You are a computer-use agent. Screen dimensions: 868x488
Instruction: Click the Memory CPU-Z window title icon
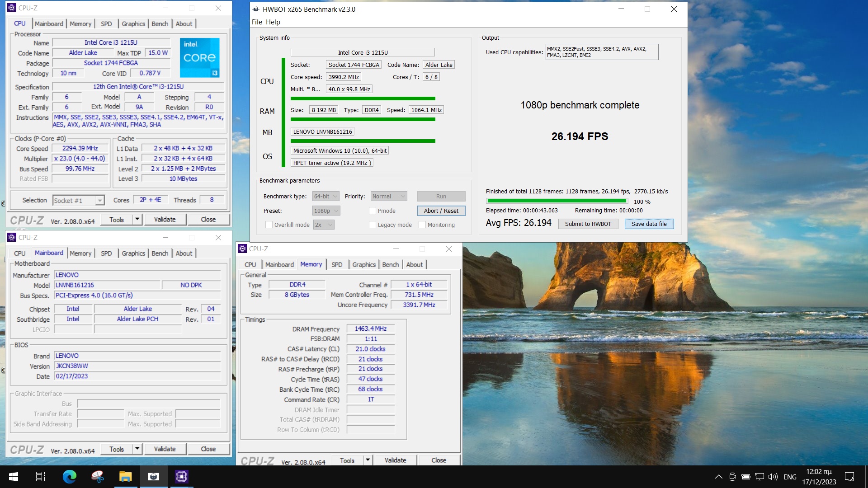click(x=242, y=249)
